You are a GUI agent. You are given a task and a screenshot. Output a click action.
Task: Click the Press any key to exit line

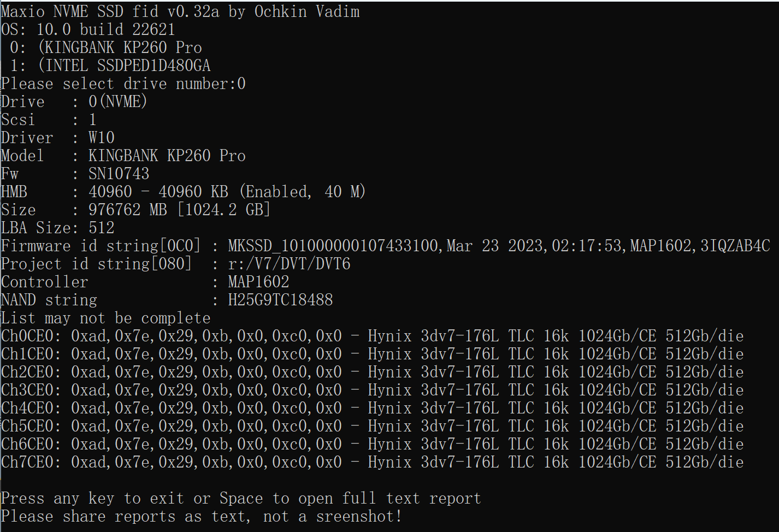point(240,498)
